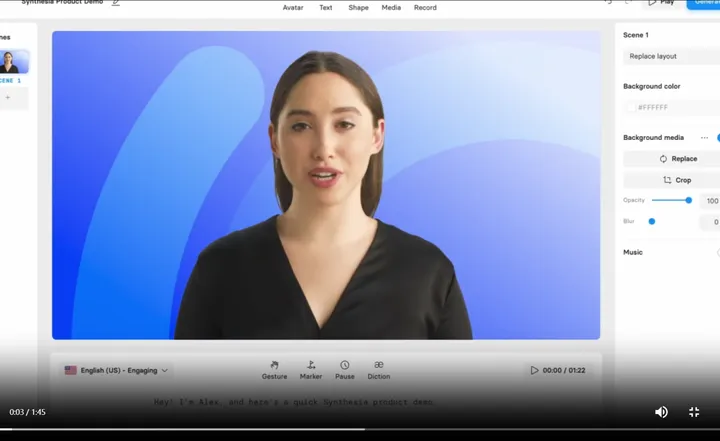Open the Text menu in the top bar
720x441 pixels.
326,7
